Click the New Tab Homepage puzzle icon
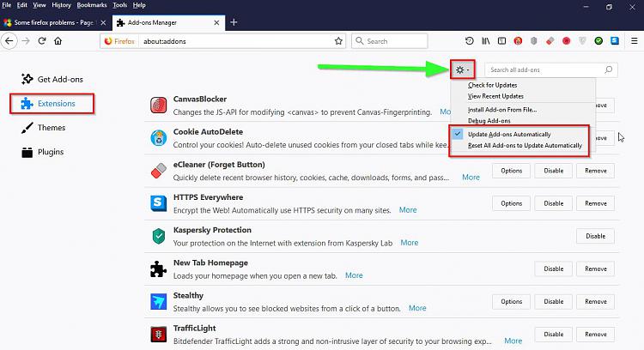This screenshot has width=644, height=350. click(x=159, y=269)
